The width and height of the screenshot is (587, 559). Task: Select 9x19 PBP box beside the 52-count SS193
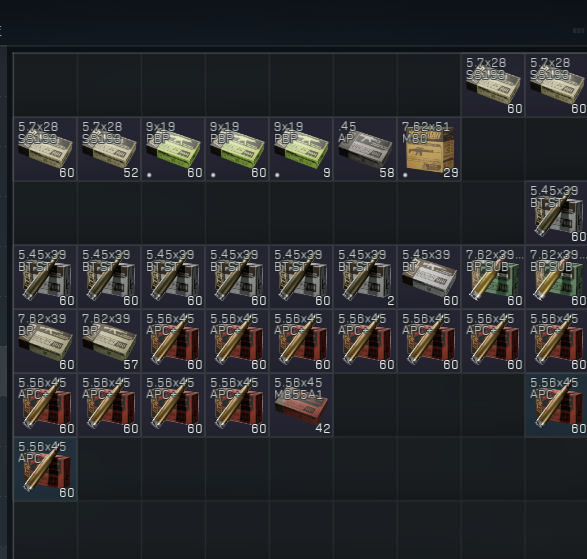[173, 149]
